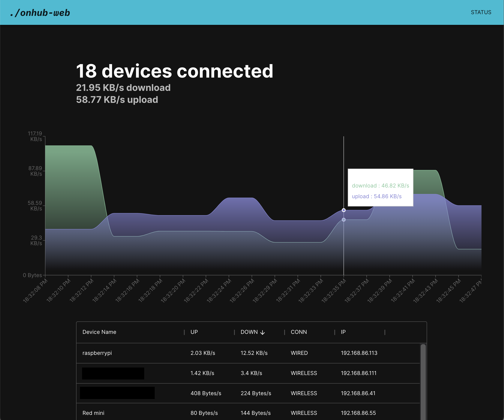
Task: Toggle the DOWN sort arrow icon
Action: tap(262, 332)
